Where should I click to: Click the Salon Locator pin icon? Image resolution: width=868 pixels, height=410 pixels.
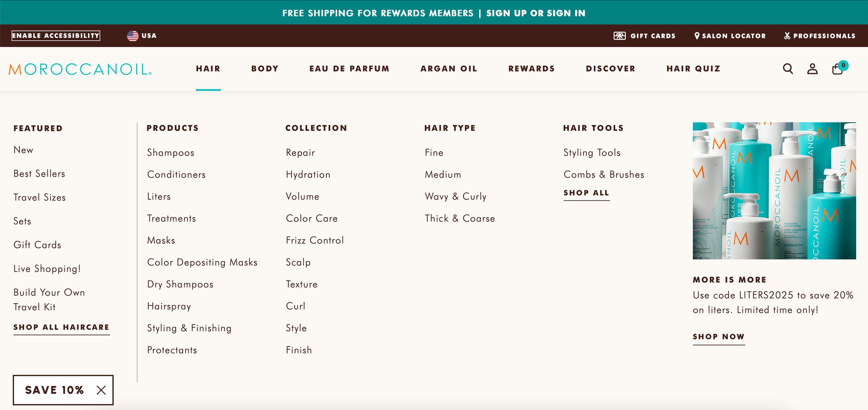pos(697,36)
